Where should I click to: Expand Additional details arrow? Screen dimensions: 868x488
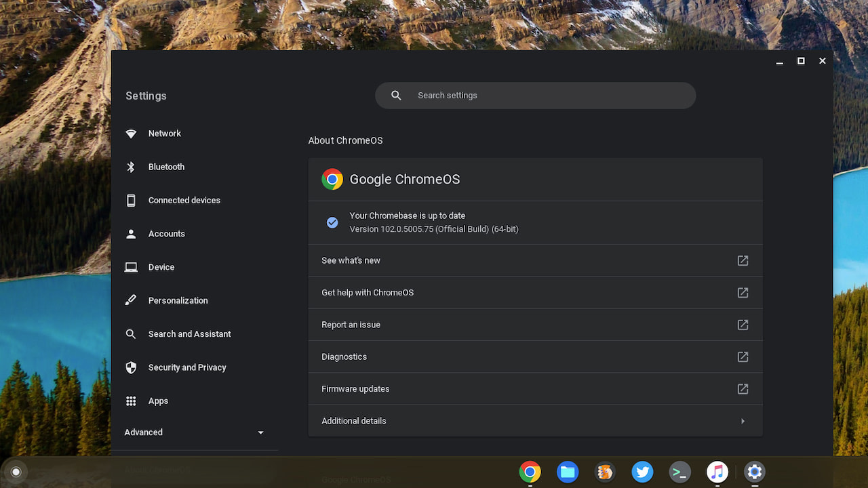pos(743,421)
